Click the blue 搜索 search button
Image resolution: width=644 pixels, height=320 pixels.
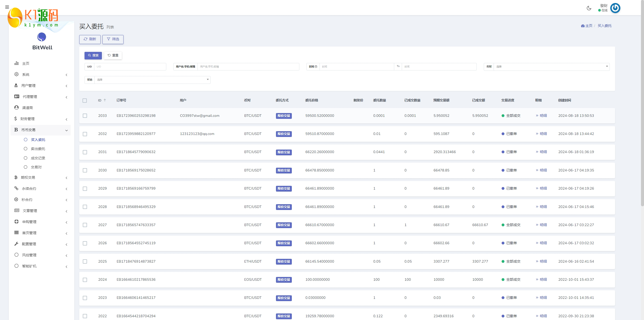point(93,55)
